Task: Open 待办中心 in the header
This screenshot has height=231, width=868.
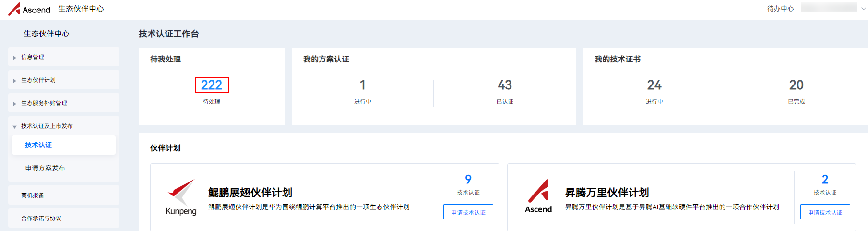Action: click(780, 9)
